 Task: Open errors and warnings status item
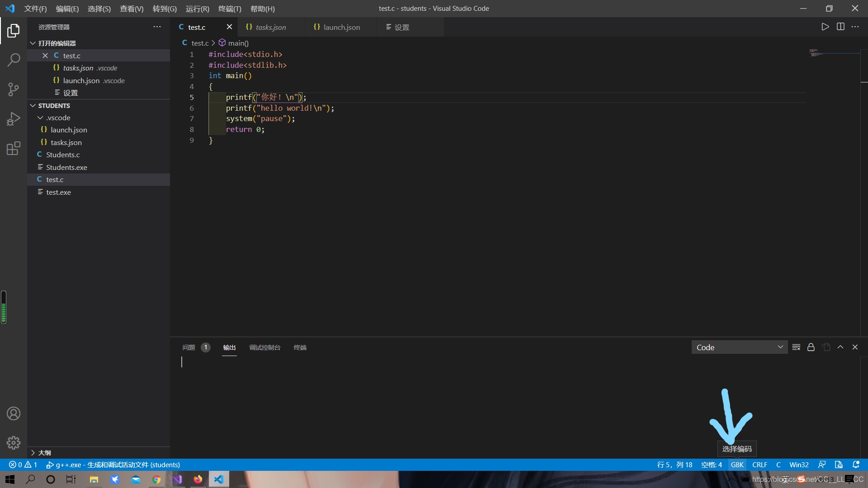tap(23, 465)
